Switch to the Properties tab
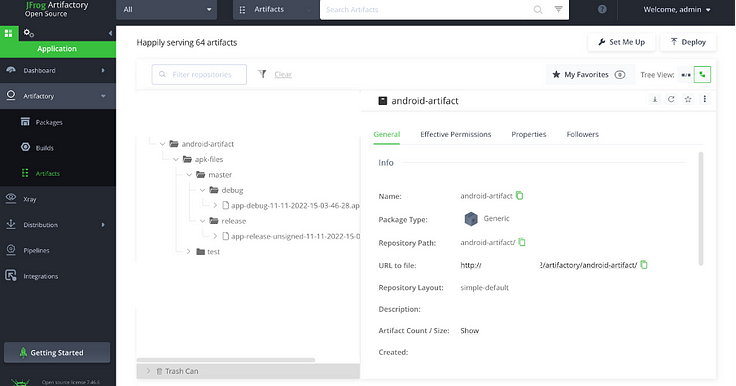The width and height of the screenshot is (736, 386). (x=529, y=134)
